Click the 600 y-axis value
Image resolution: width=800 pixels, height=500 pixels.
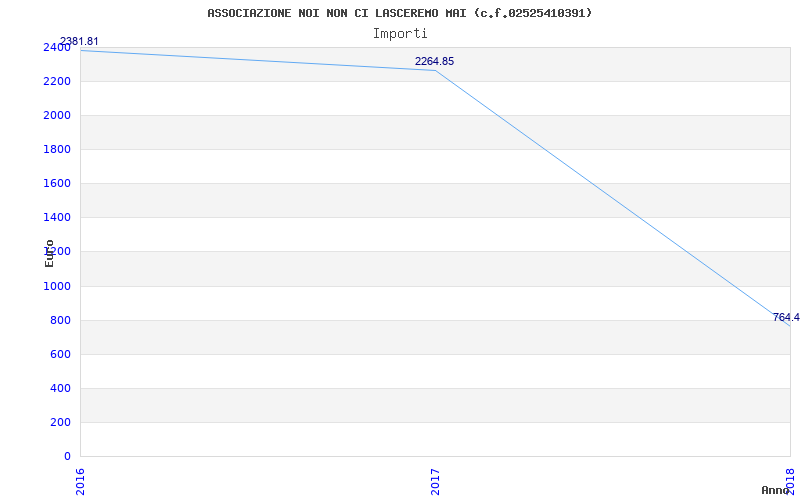click(x=61, y=355)
